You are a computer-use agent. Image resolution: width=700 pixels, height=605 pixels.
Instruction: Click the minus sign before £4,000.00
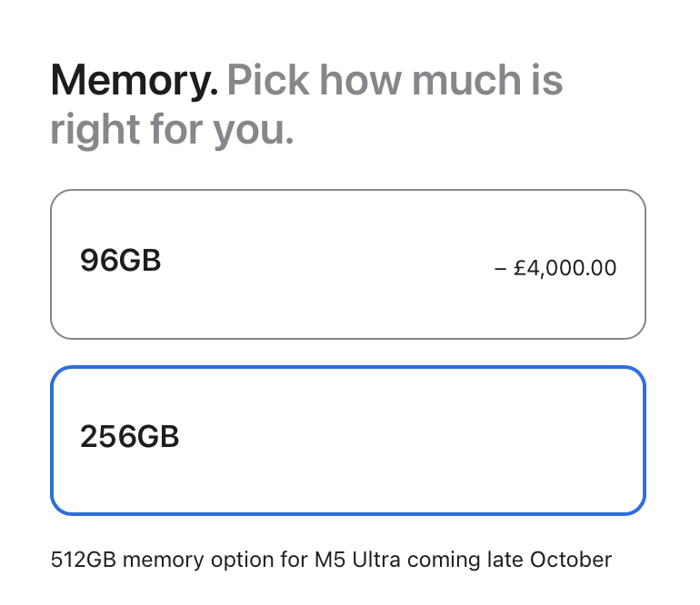pos(500,269)
